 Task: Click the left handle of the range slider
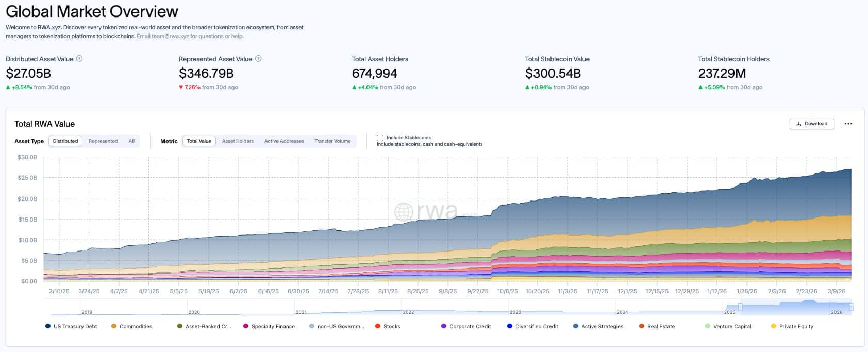coord(740,307)
